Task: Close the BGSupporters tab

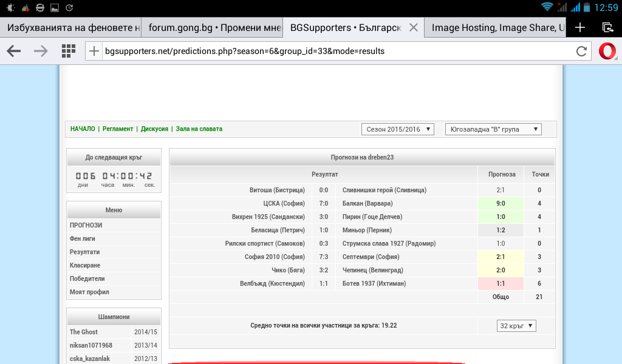Action: (414, 27)
